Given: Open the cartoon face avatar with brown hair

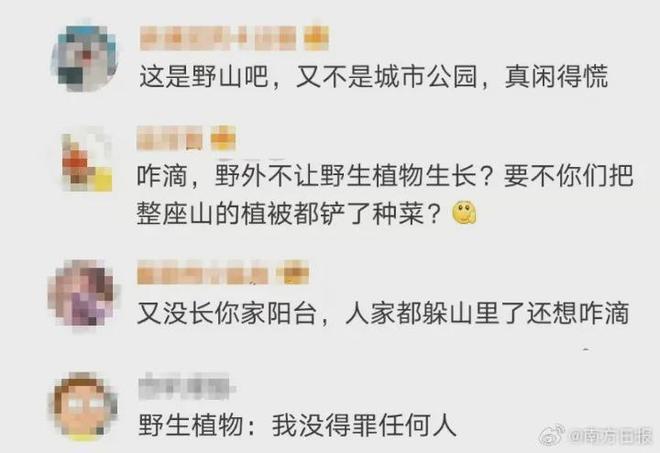Looking at the screenshot, I should [x=83, y=407].
